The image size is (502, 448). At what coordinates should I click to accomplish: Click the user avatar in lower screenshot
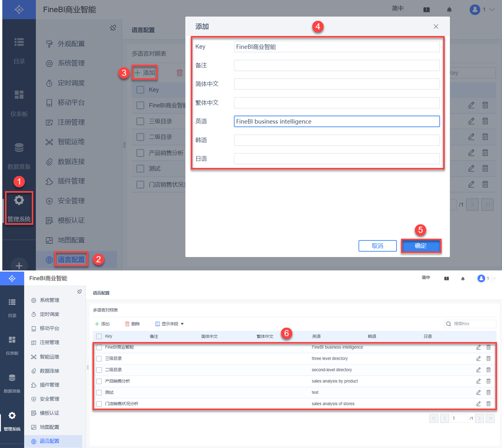[x=481, y=278]
